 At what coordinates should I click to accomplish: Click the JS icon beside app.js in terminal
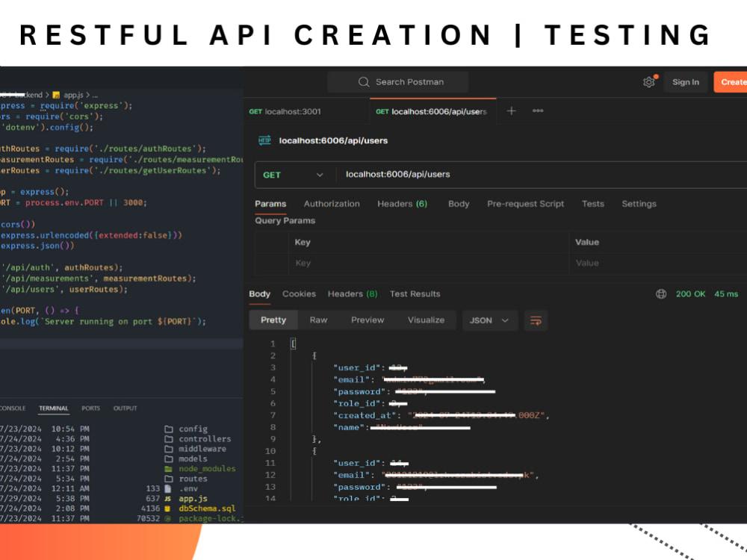(x=167, y=499)
